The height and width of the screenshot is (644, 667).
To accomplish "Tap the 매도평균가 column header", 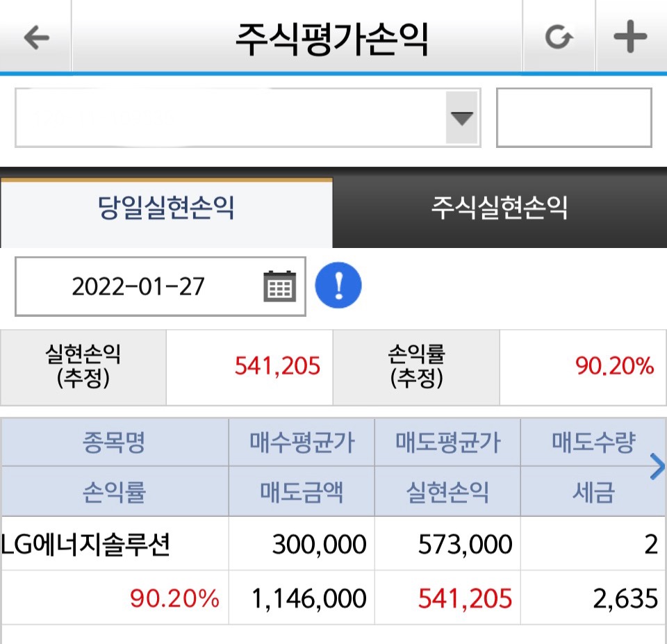I will point(447,443).
